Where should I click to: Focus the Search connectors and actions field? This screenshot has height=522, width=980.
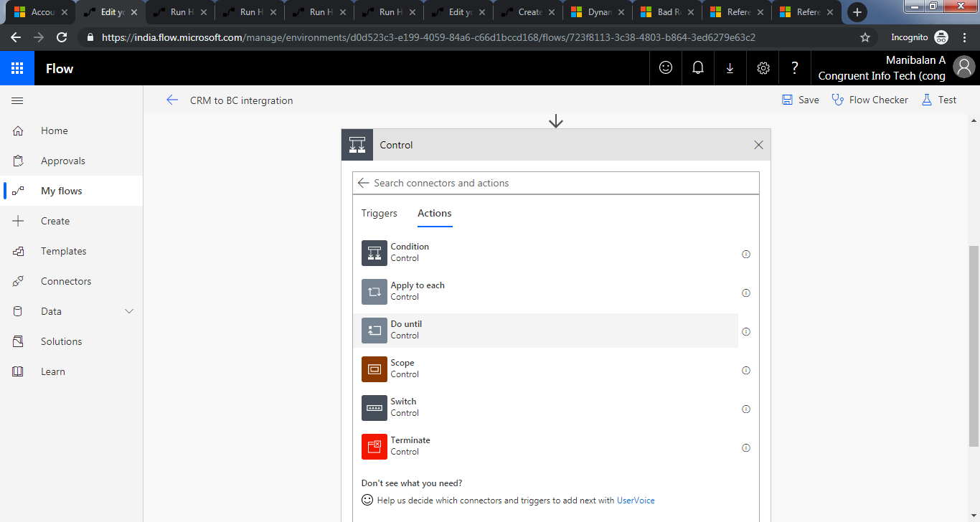point(556,183)
